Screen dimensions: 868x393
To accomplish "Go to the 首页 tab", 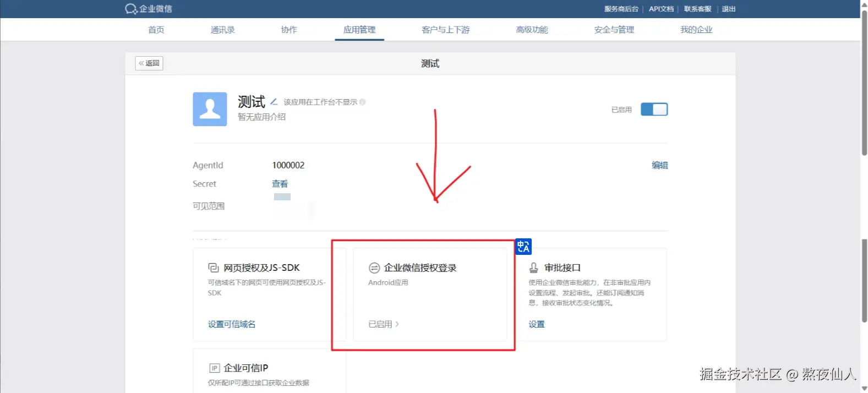I will 156,30.
